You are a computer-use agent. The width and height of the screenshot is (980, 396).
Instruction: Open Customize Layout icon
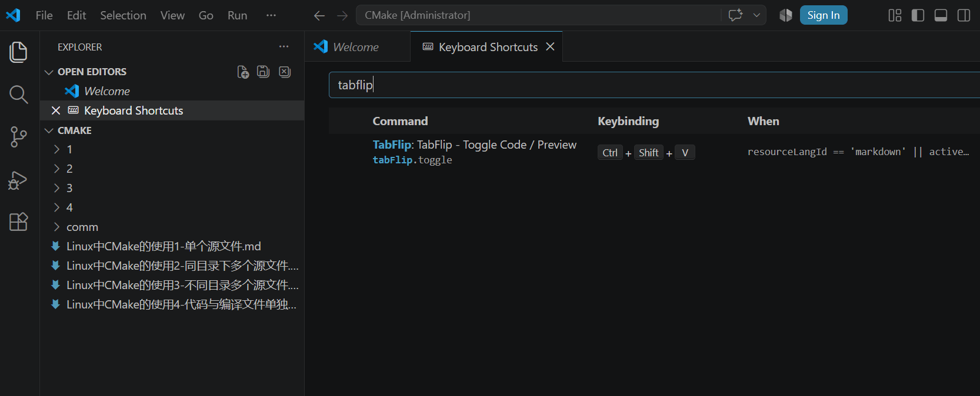tap(895, 15)
